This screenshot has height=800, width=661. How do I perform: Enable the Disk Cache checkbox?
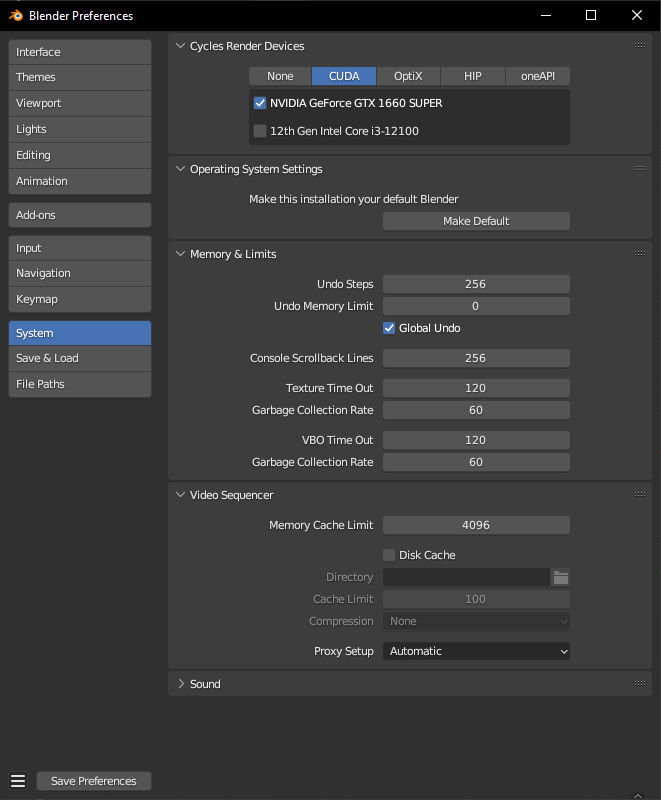click(x=390, y=555)
